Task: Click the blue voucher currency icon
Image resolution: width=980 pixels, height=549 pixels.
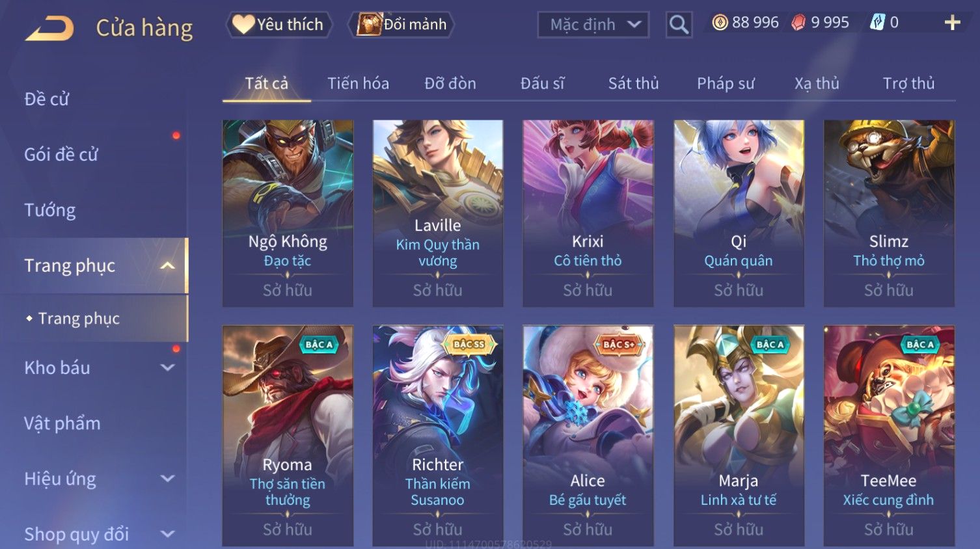Action: (877, 23)
